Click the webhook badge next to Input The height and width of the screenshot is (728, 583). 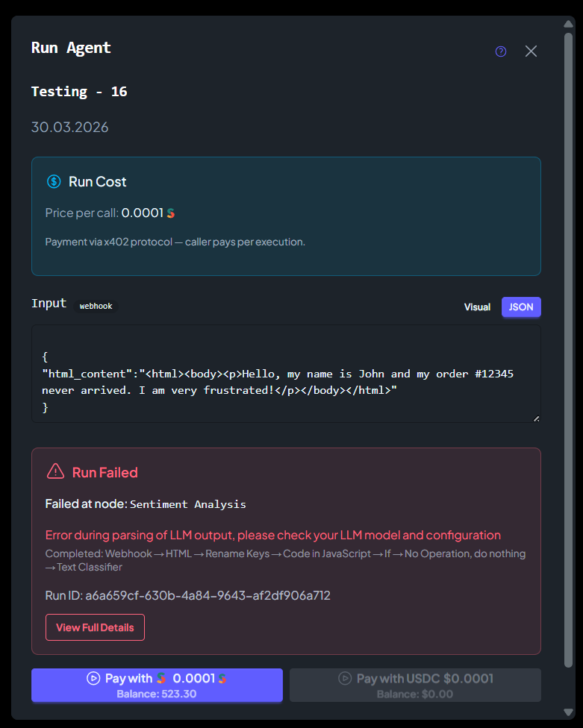96,306
